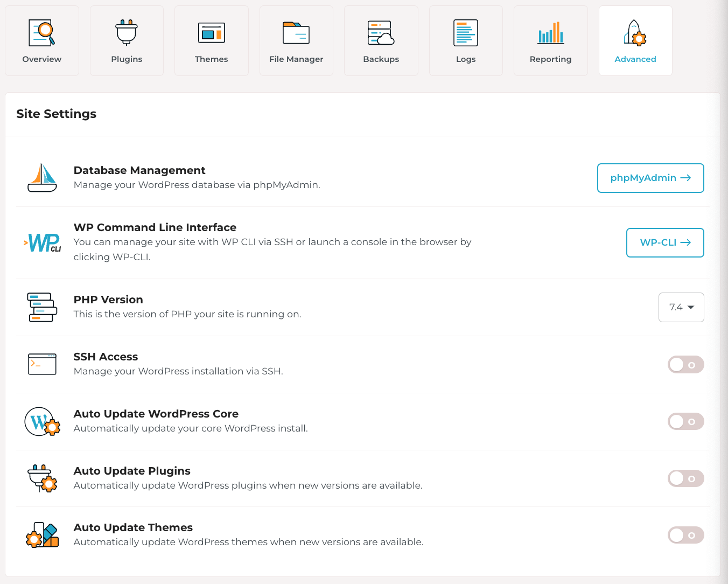Open the Overview tab
This screenshot has height=584, width=728.
pos(42,41)
